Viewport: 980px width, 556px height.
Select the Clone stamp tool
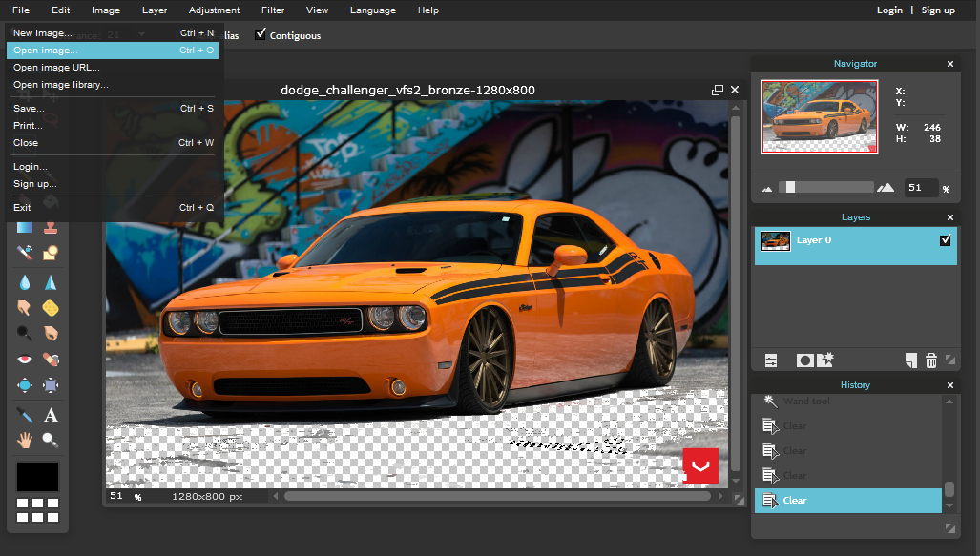pyautogui.click(x=51, y=227)
